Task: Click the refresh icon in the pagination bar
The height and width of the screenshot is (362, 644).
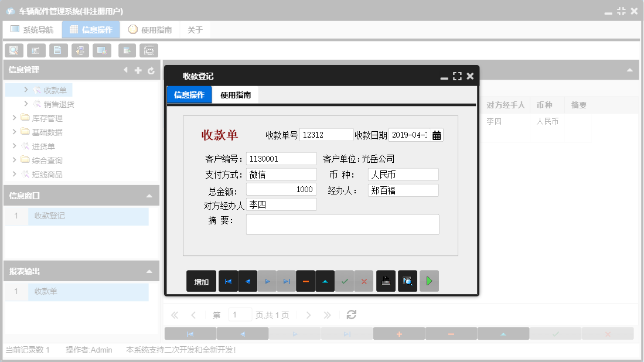Action: click(351, 315)
